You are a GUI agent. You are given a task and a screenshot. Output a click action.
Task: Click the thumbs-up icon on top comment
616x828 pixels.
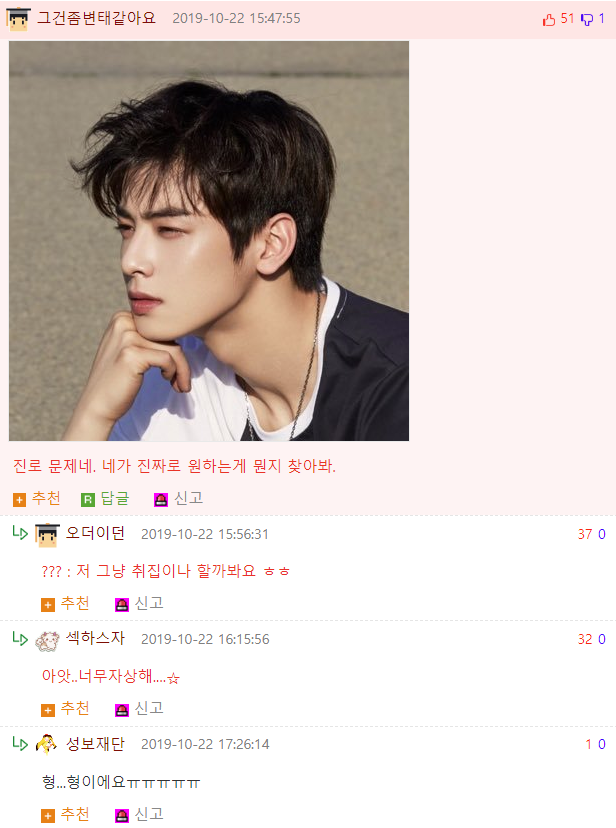(x=549, y=20)
